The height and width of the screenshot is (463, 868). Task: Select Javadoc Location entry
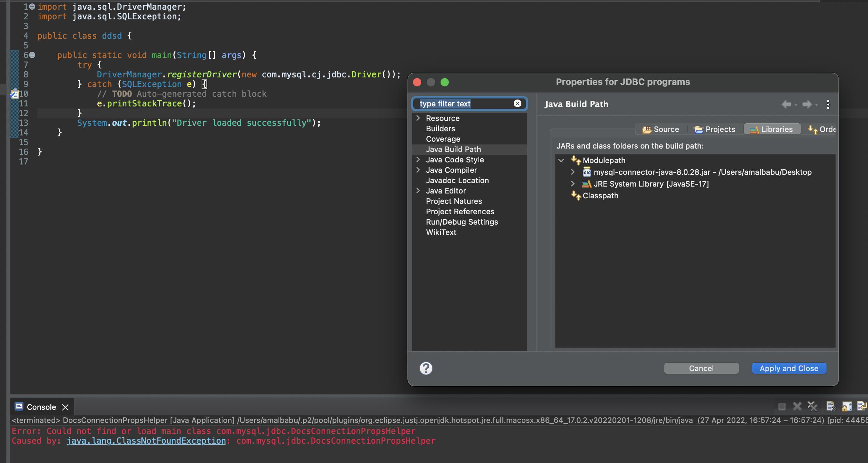coord(457,180)
